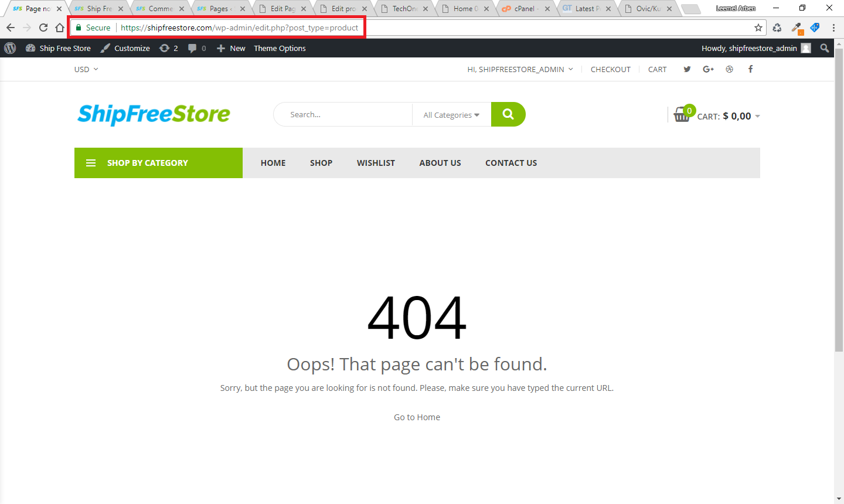This screenshot has width=844, height=504.
Task: Click the recycle-style extension icon
Action: pyautogui.click(x=777, y=28)
